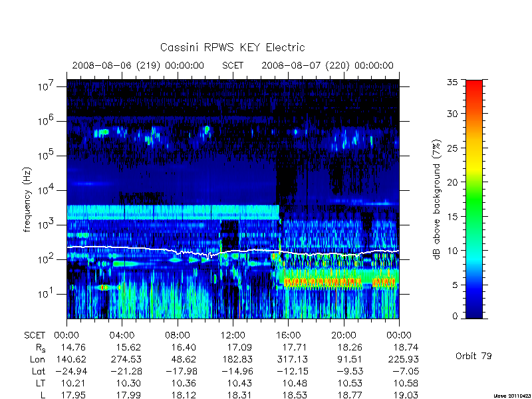Click the longitude value 225.93

403,359
